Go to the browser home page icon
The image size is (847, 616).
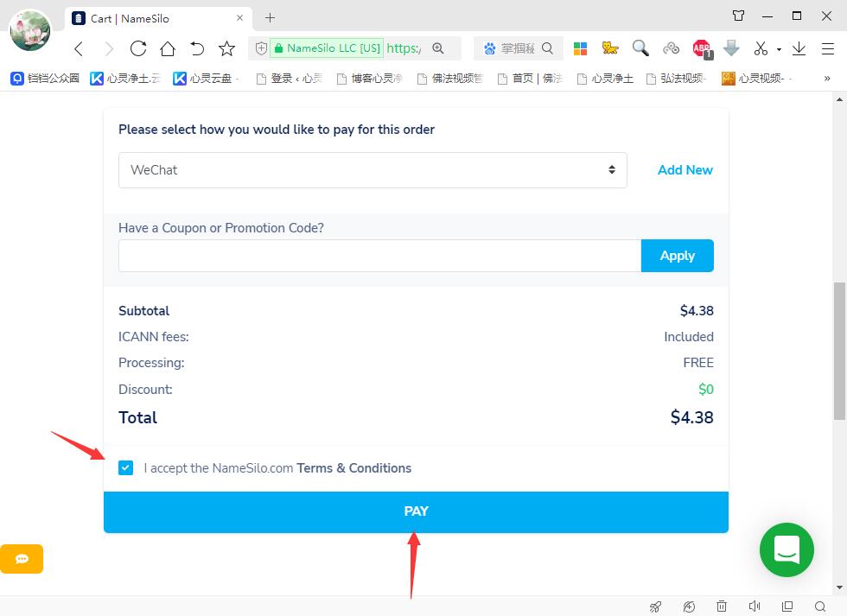(168, 48)
